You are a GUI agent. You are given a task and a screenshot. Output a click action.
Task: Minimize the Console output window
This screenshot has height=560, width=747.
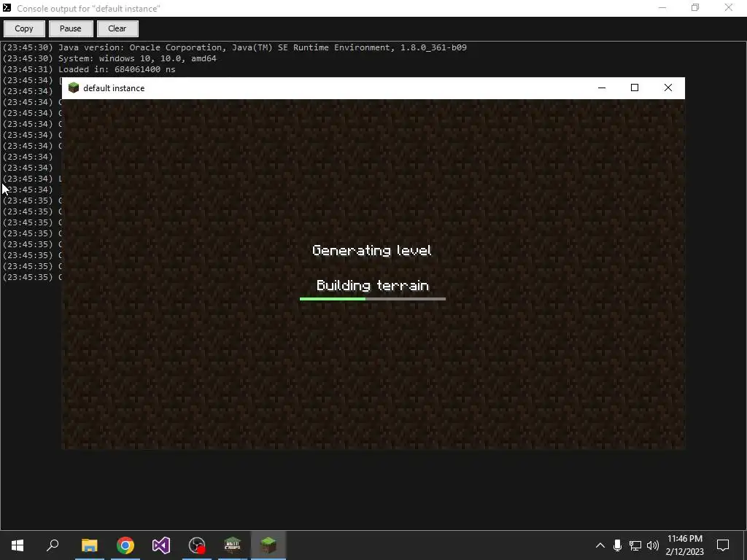[x=662, y=8]
